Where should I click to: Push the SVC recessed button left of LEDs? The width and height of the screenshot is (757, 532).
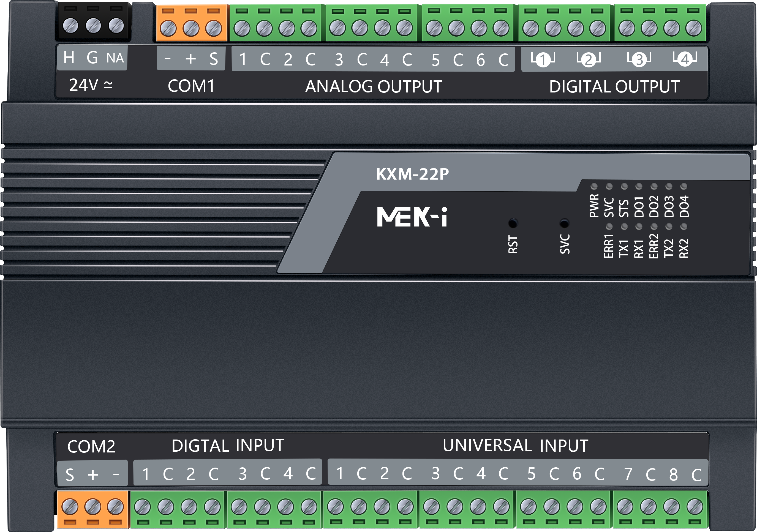pos(565,223)
